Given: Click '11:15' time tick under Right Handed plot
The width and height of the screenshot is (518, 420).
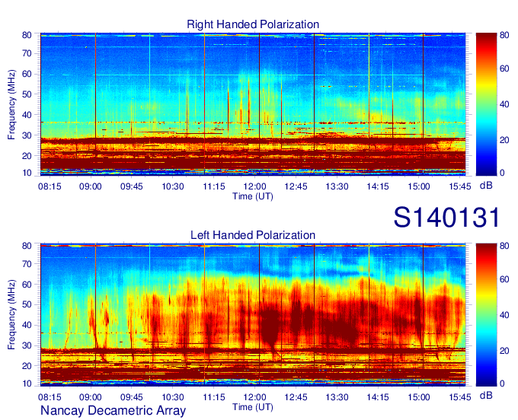Looking at the screenshot, I should [214, 186].
